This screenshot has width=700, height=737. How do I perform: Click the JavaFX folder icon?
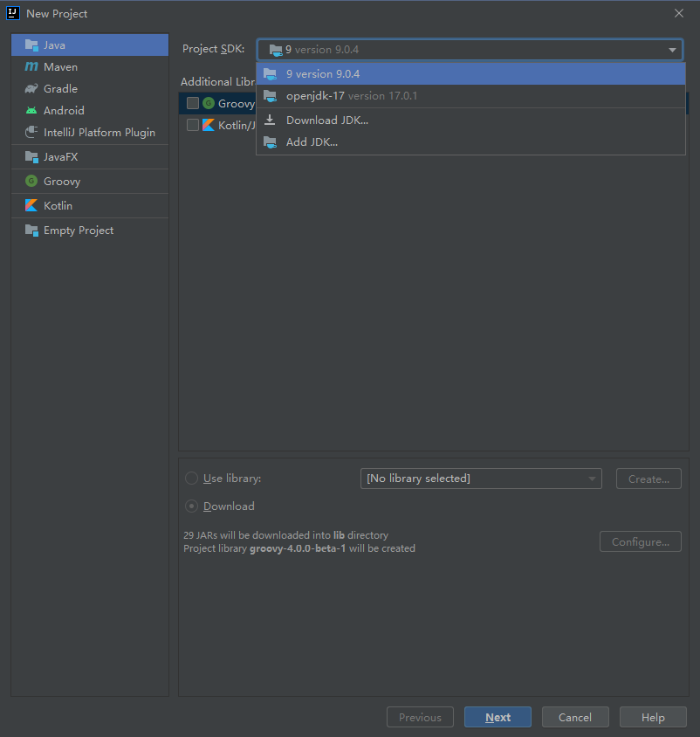[31, 157]
